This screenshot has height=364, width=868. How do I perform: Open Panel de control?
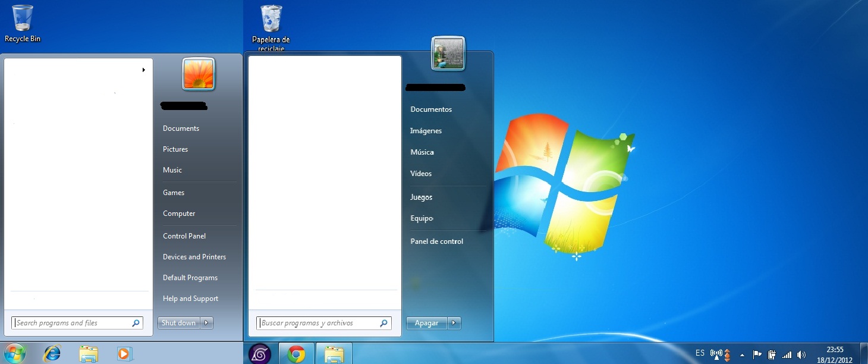(437, 241)
